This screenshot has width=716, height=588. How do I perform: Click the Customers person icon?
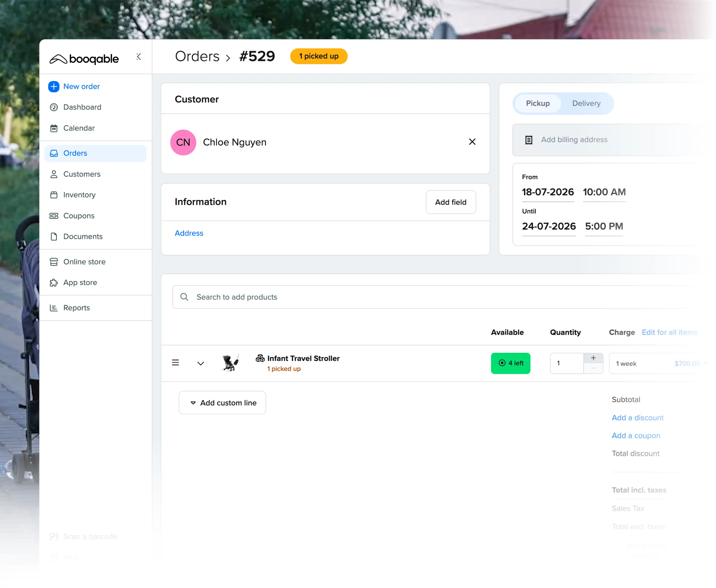53,174
